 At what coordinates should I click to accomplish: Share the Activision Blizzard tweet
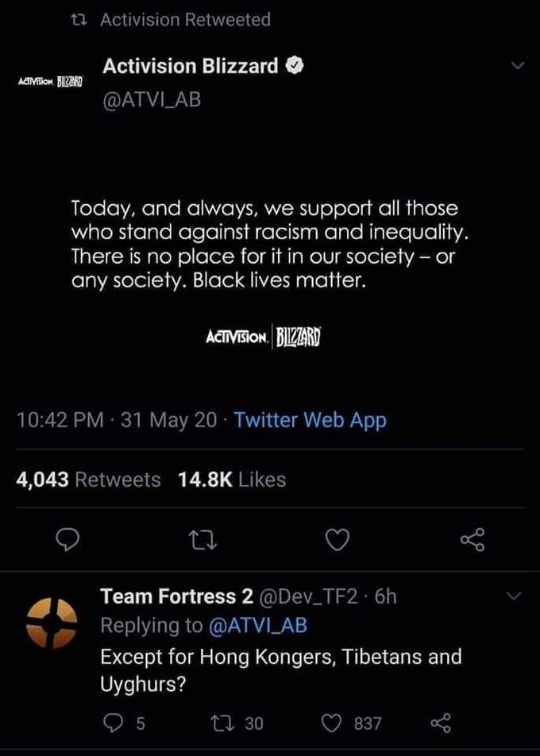pos(472,539)
